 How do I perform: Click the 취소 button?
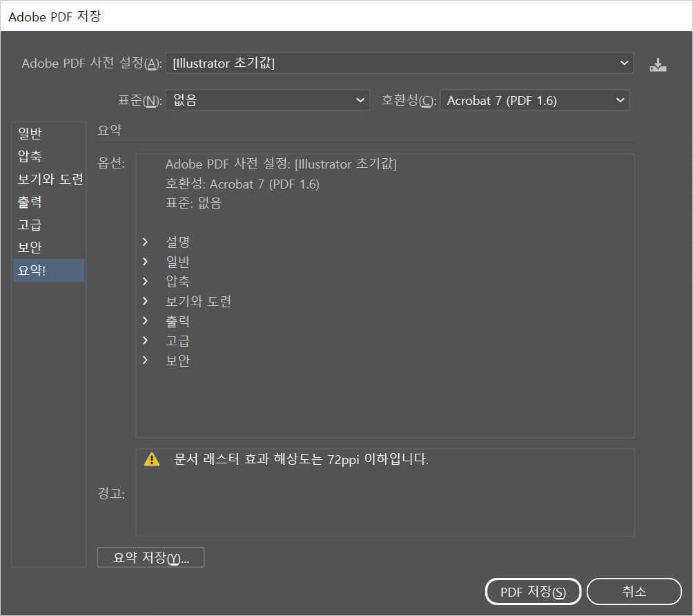click(x=634, y=592)
